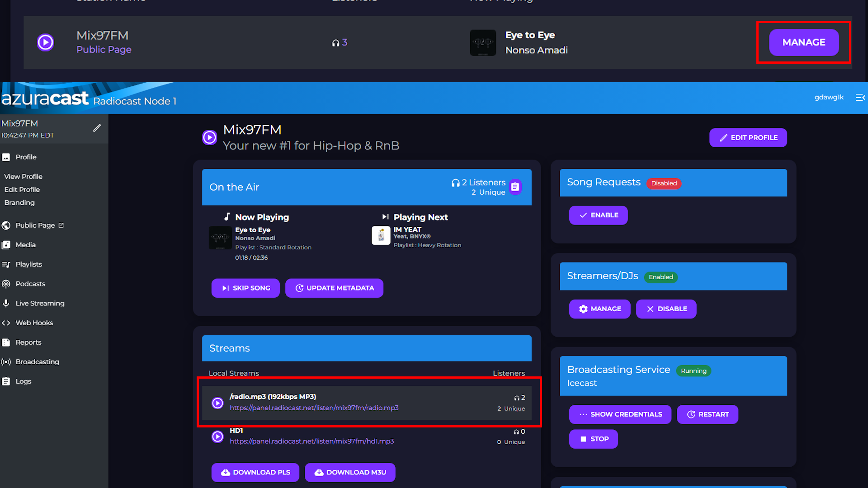
Task: Enable Song Requests
Action: [599, 216]
